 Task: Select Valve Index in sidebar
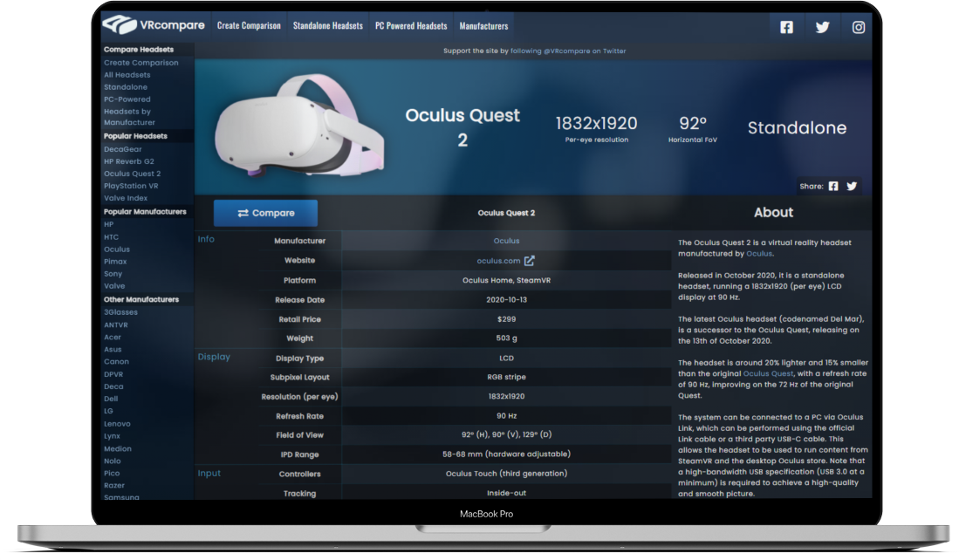click(x=126, y=198)
